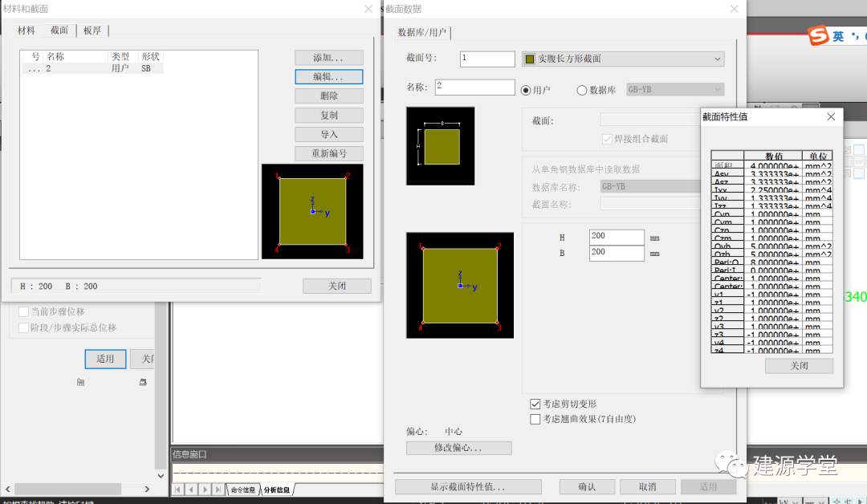The height and width of the screenshot is (504, 867).
Task: Click the folder open icon below the 适用 button
Action: (x=81, y=383)
